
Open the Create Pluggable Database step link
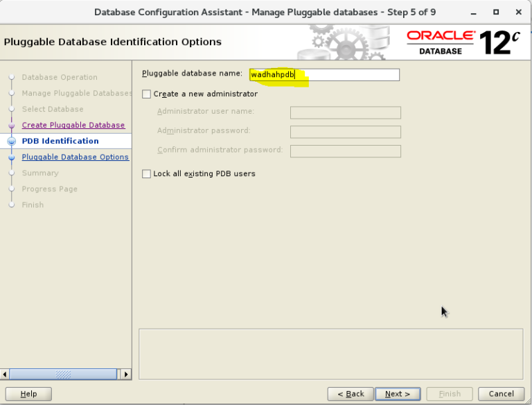[73, 126]
